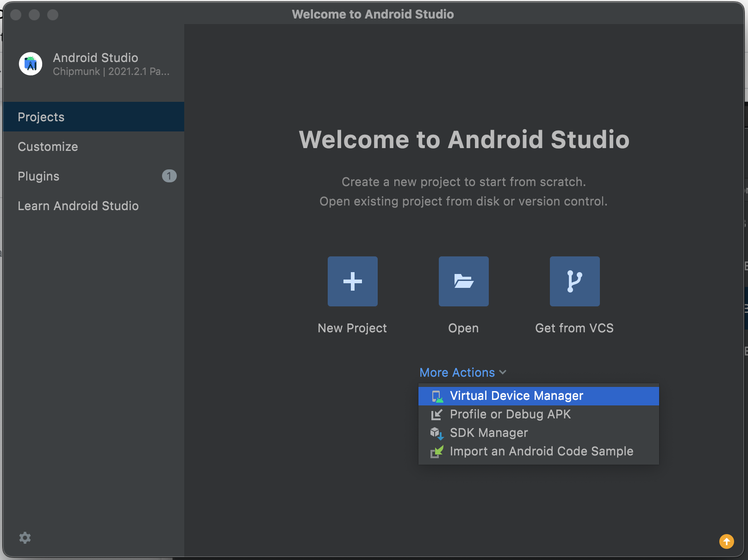Screen dimensions: 748x560
Task: Click the Plugins update count badge
Action: [x=169, y=176]
